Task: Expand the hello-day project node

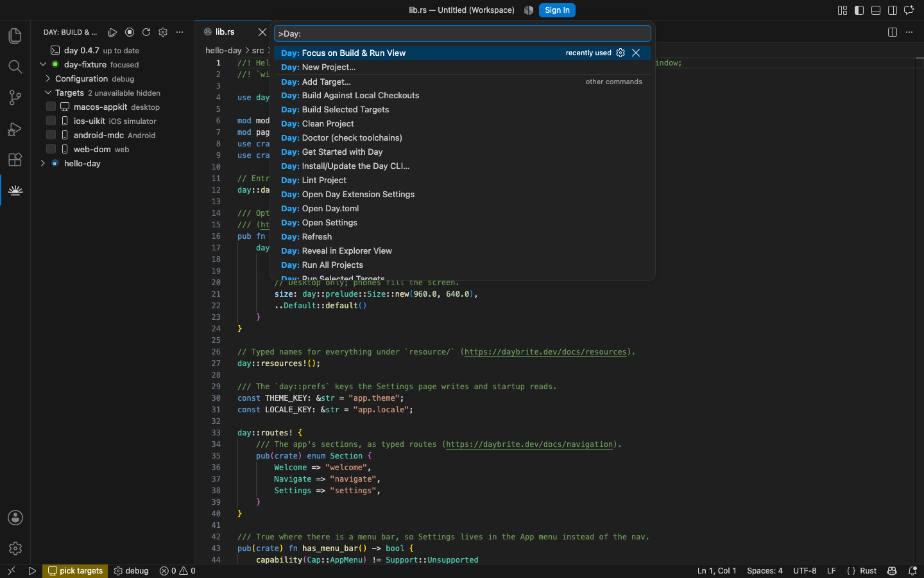Action: (43, 163)
